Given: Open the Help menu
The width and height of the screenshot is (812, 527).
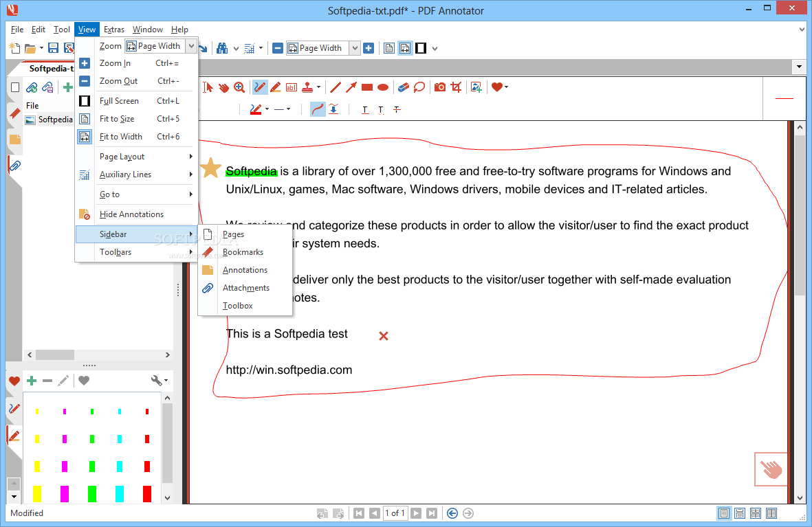Looking at the screenshot, I should pyautogui.click(x=179, y=30).
